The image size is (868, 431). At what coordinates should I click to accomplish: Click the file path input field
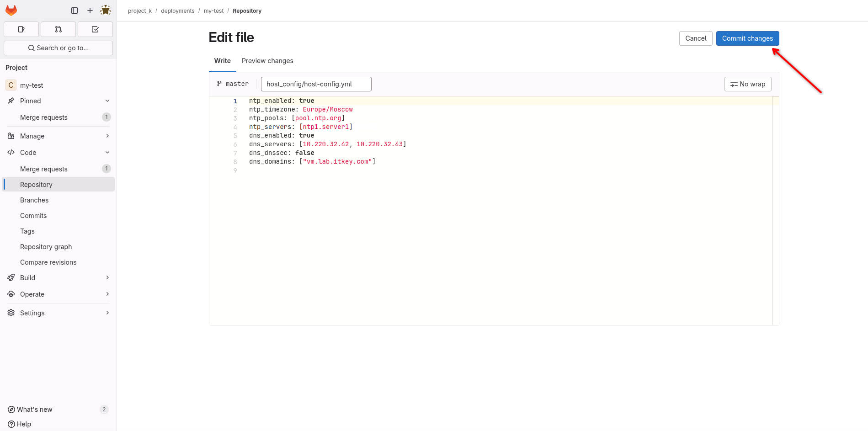point(316,84)
